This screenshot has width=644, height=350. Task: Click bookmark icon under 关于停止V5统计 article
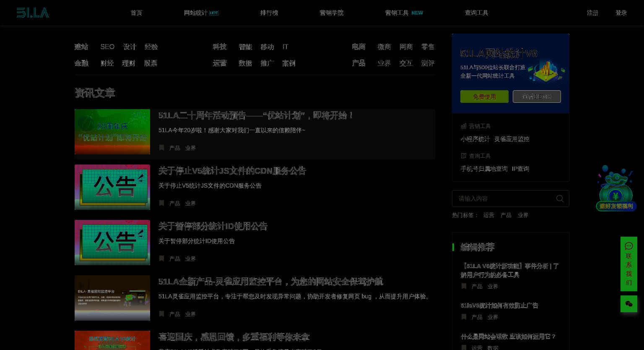pos(161,203)
